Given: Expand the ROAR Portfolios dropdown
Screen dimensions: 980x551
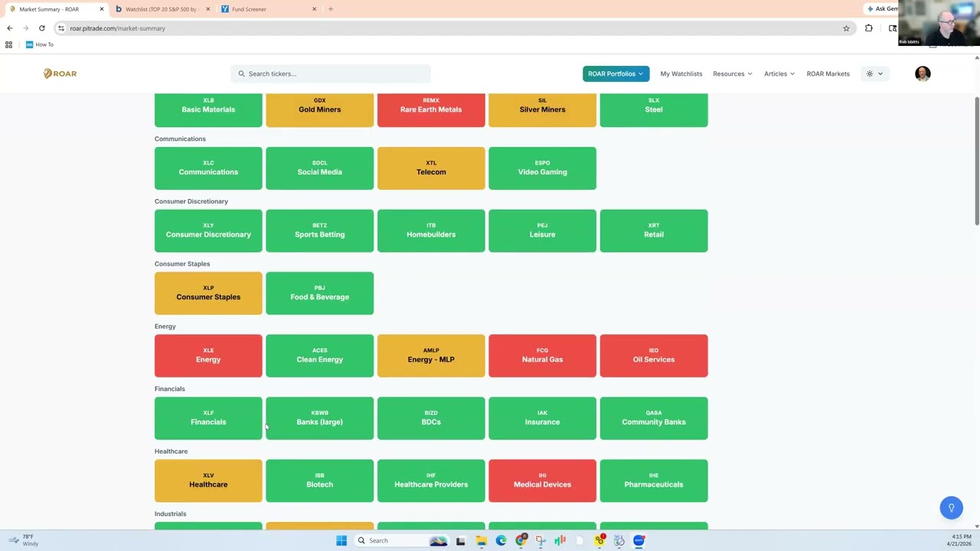Looking at the screenshot, I should point(616,73).
